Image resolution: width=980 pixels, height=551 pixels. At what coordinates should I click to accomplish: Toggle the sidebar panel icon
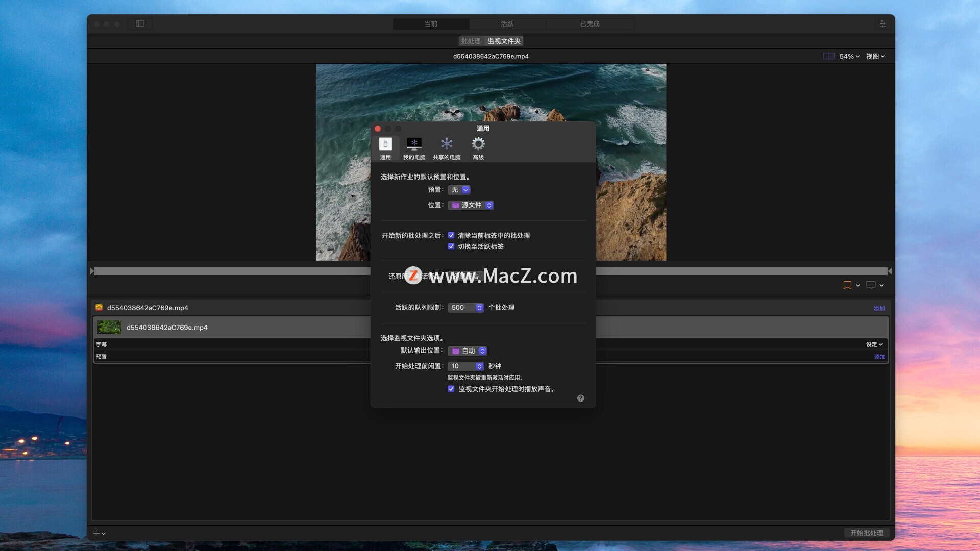point(140,24)
